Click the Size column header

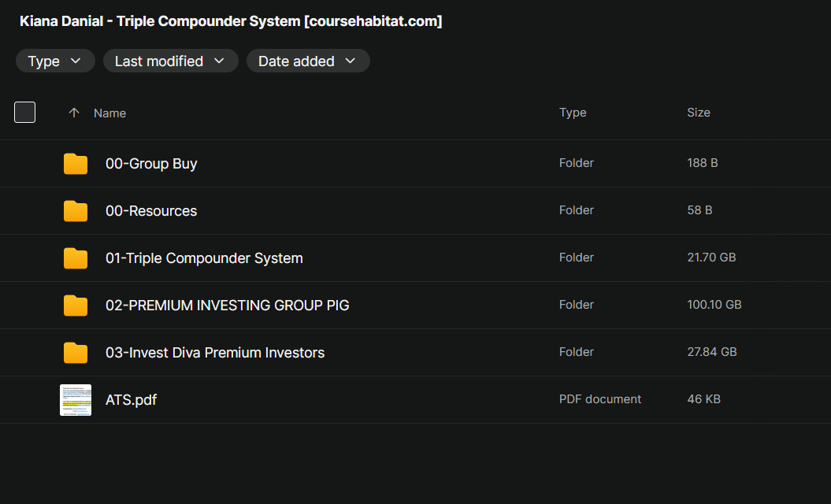point(699,113)
